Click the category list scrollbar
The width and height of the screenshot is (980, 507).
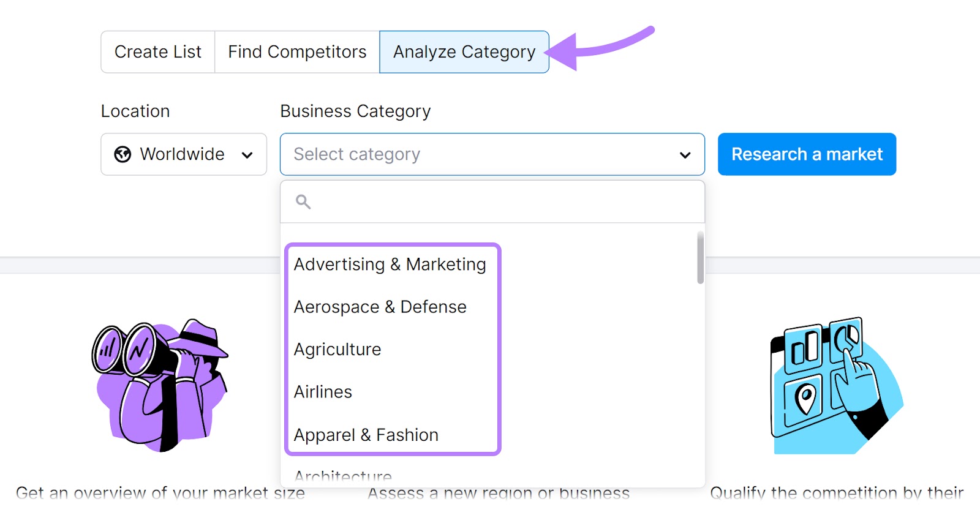tap(699, 257)
